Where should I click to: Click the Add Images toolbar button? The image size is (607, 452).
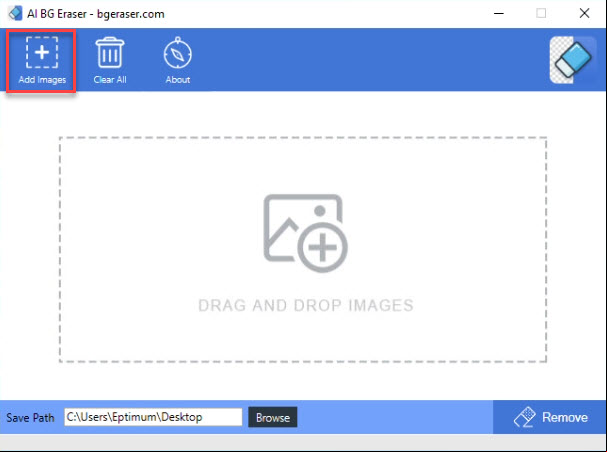coord(41,61)
